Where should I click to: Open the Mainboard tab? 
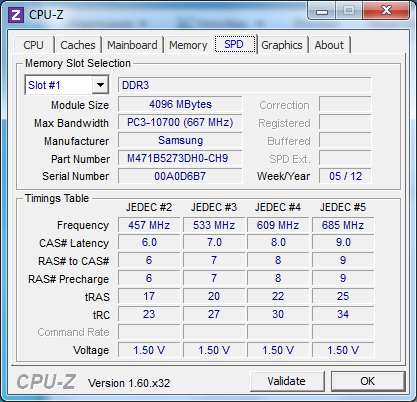pos(132,45)
